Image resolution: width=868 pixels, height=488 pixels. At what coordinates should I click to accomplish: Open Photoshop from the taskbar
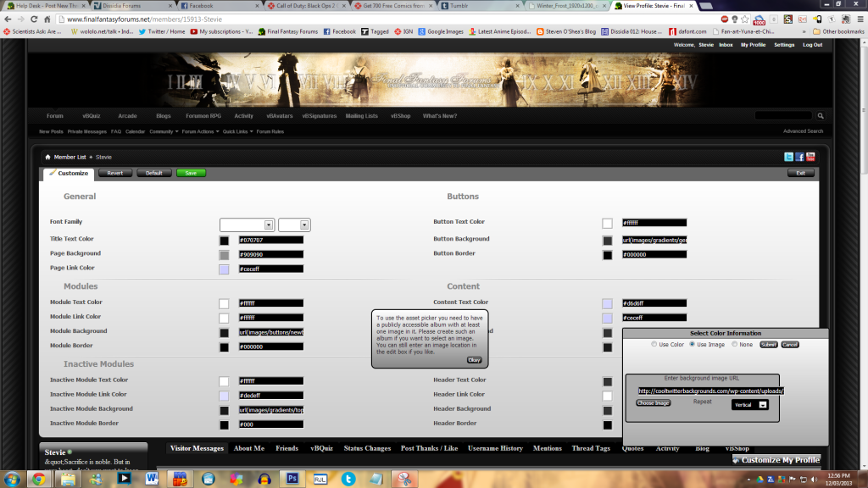[292, 479]
